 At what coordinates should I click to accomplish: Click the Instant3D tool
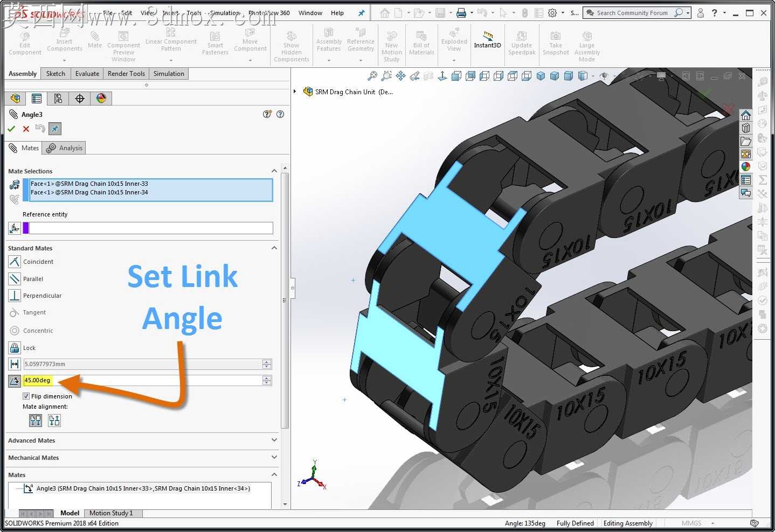tap(487, 40)
